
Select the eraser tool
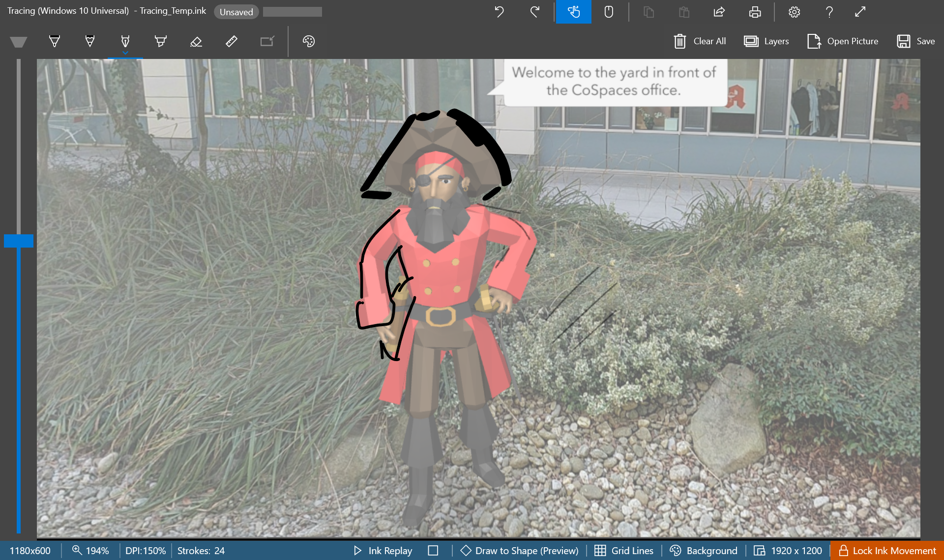196,41
